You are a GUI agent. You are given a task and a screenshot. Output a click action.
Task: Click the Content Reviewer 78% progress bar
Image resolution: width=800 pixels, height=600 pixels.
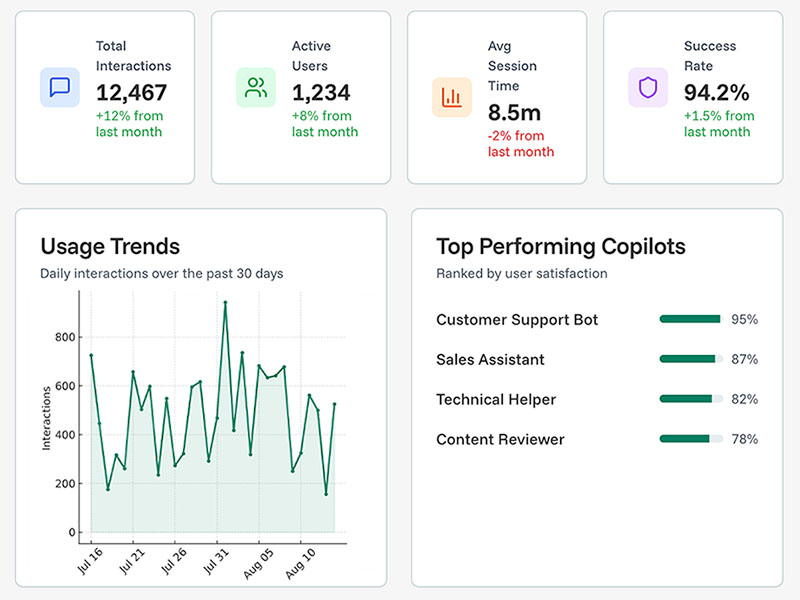pyautogui.click(x=691, y=439)
